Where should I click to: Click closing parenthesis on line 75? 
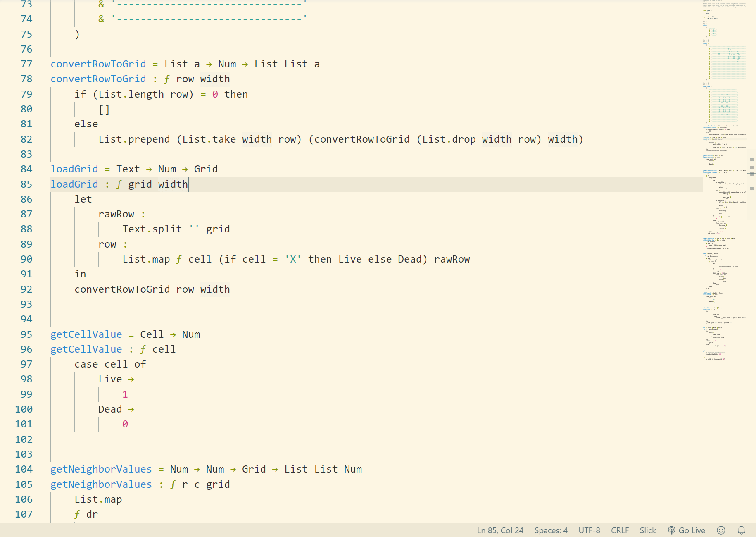click(x=77, y=34)
